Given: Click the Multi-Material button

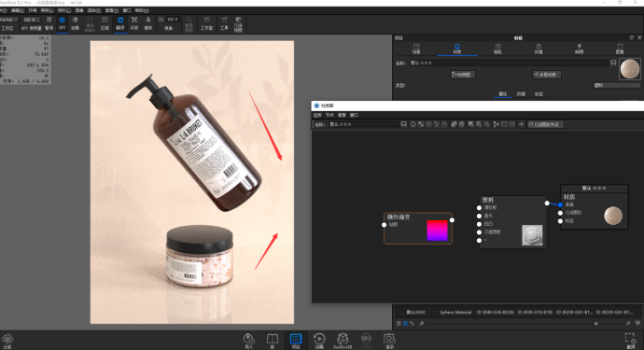Looking at the screenshot, I should coord(547,75).
